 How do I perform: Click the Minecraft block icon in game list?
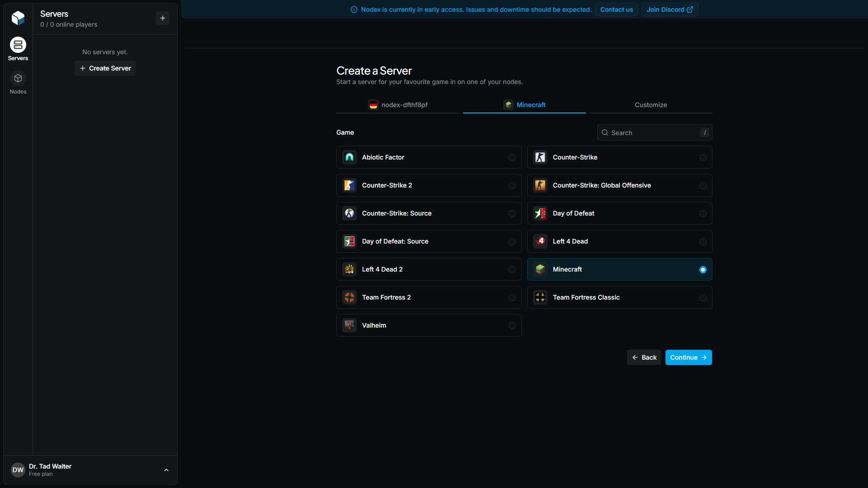pos(540,269)
